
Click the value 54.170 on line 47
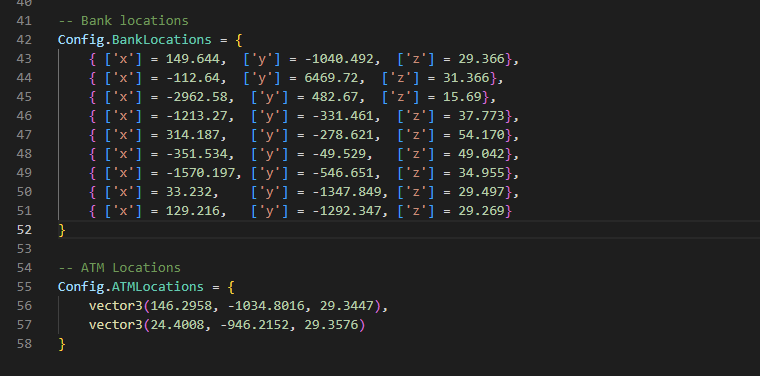[x=481, y=135]
